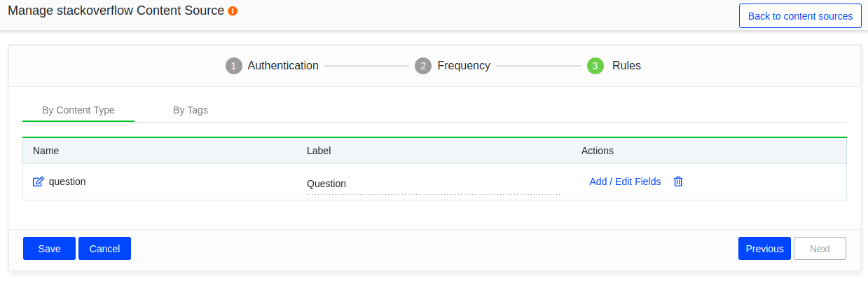Click the question name text in table

point(67,181)
